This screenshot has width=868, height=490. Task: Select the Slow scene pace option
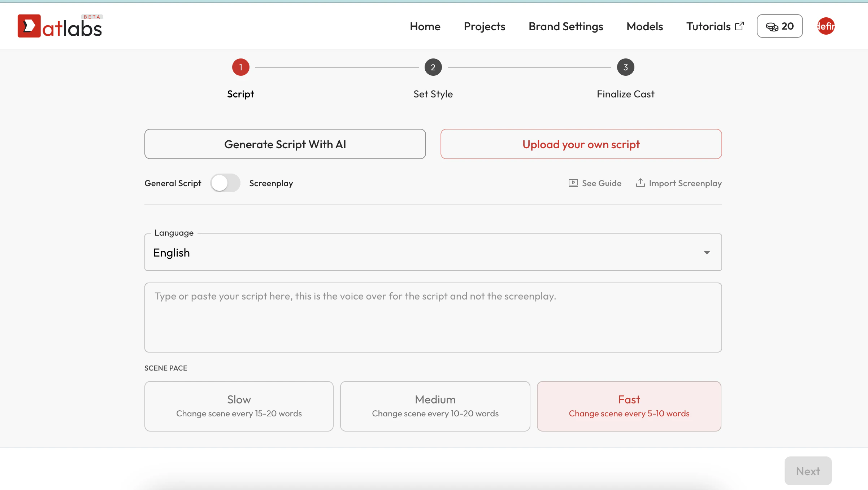pos(239,406)
